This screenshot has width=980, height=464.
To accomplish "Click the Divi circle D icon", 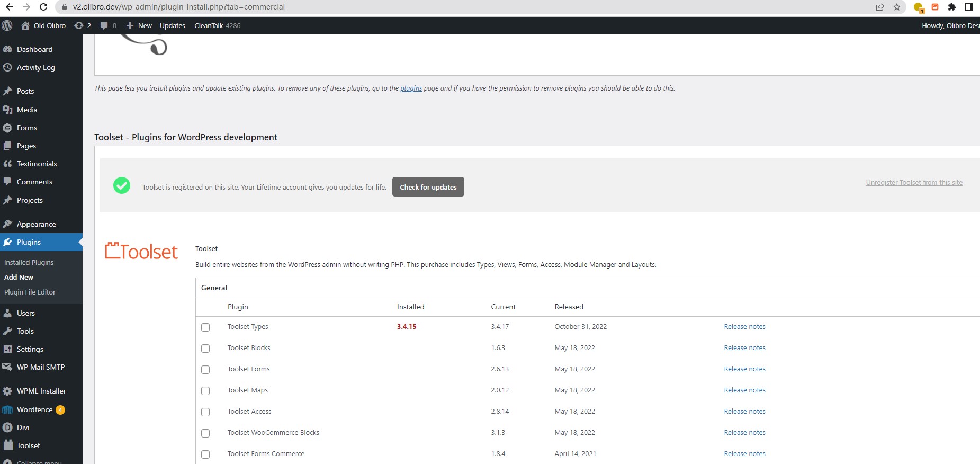I will click(7, 427).
